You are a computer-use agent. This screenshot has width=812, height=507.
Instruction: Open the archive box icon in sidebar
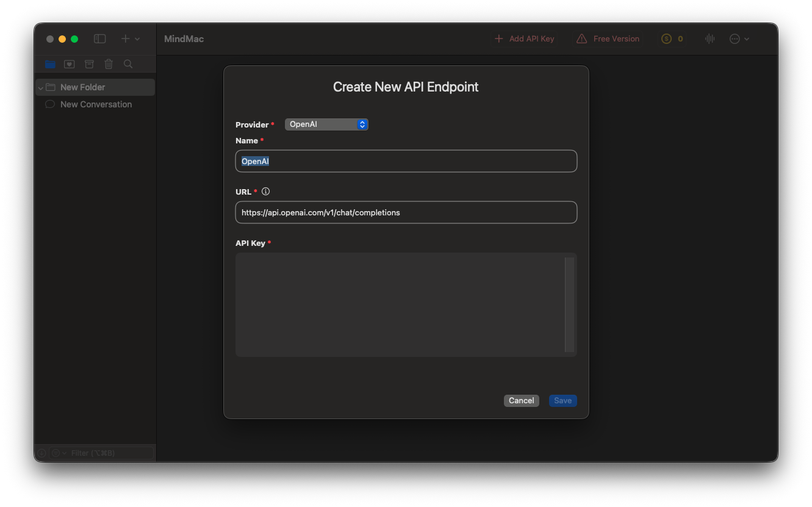[x=89, y=64]
